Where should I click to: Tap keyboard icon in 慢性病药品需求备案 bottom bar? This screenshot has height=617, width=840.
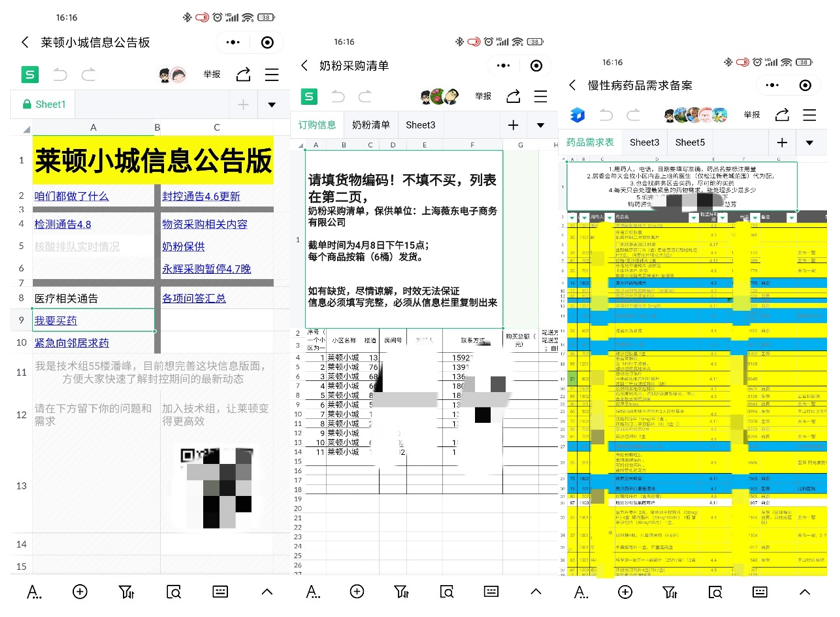click(760, 592)
